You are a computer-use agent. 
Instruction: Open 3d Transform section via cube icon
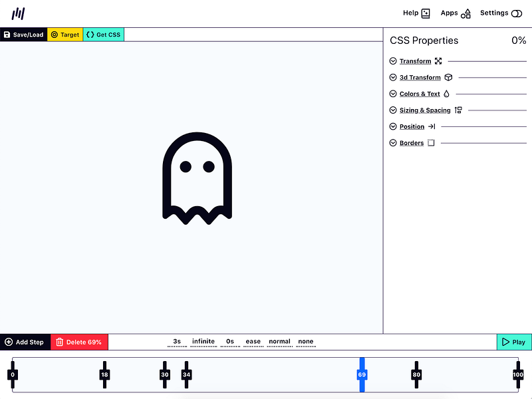(x=449, y=77)
